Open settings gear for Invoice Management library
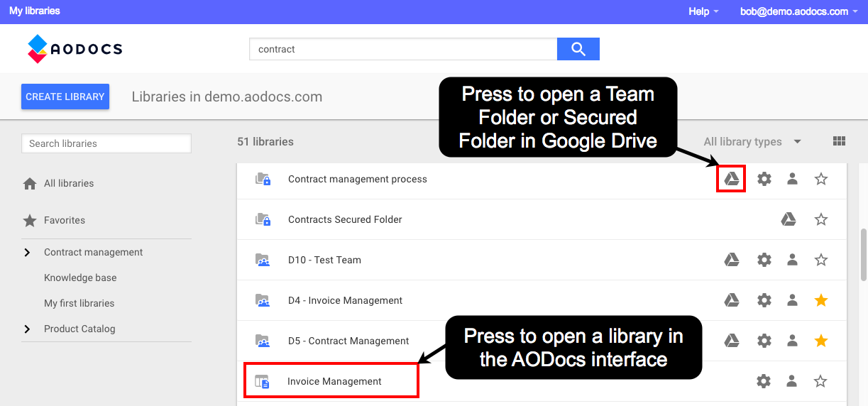868x406 pixels. point(764,381)
